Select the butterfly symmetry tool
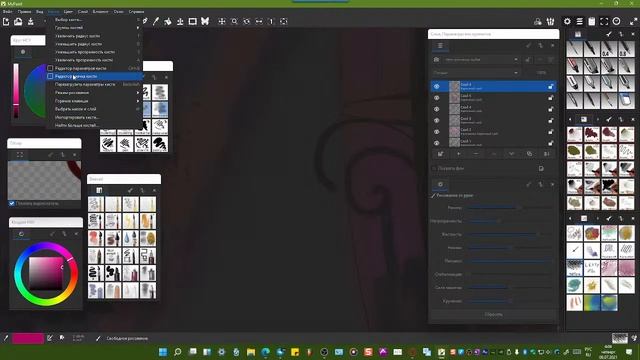 point(205,21)
